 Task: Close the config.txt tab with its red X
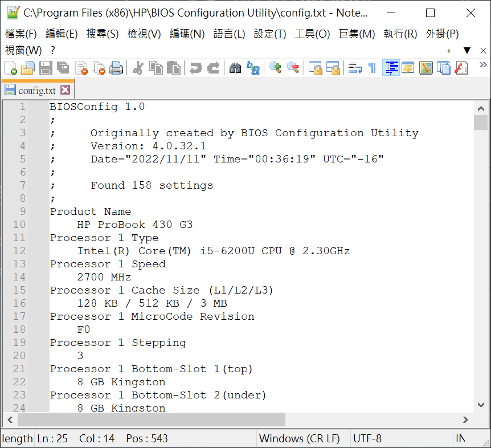(x=65, y=90)
